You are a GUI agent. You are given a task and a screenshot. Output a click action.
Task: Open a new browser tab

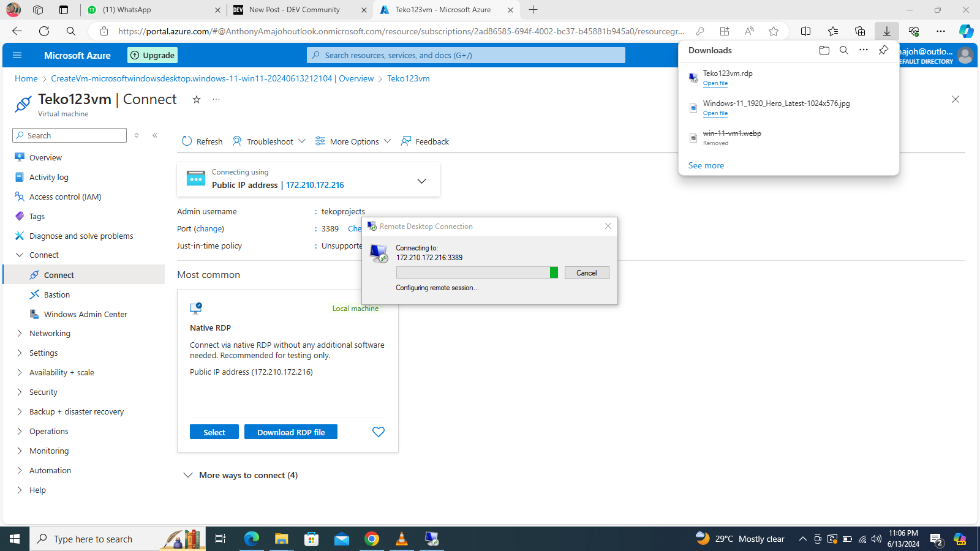click(533, 10)
